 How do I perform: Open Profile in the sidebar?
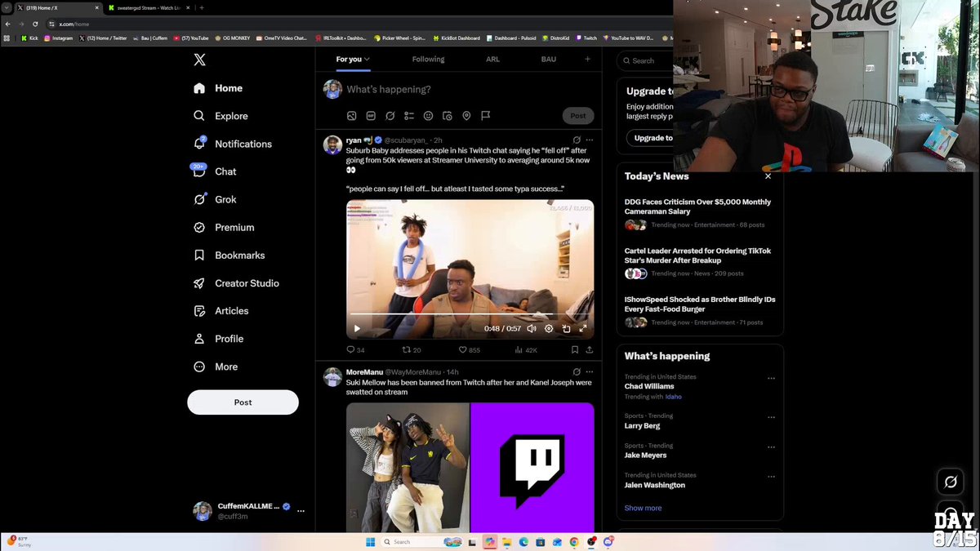click(218, 339)
